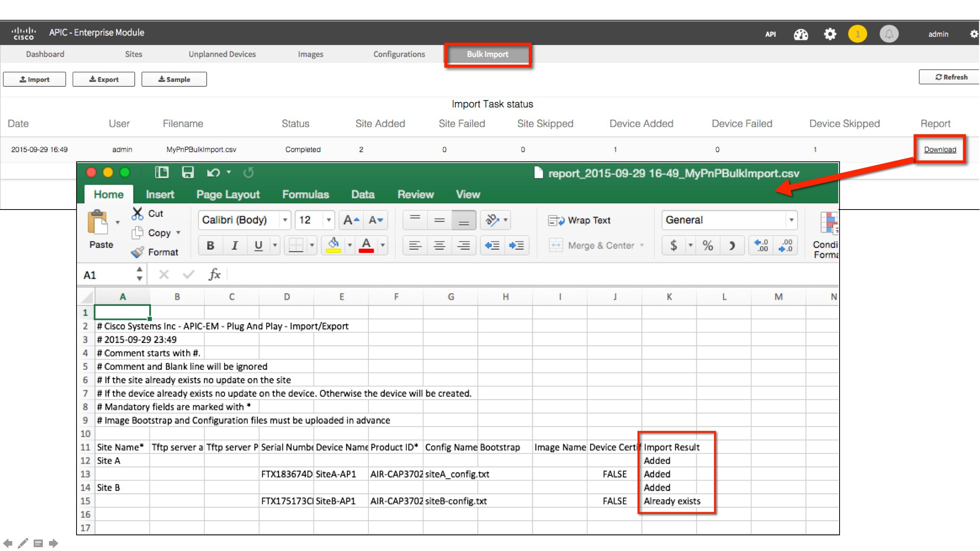Viewport: 980px width, 551px height.
Task: Click Wrap Text
Action: (x=579, y=221)
